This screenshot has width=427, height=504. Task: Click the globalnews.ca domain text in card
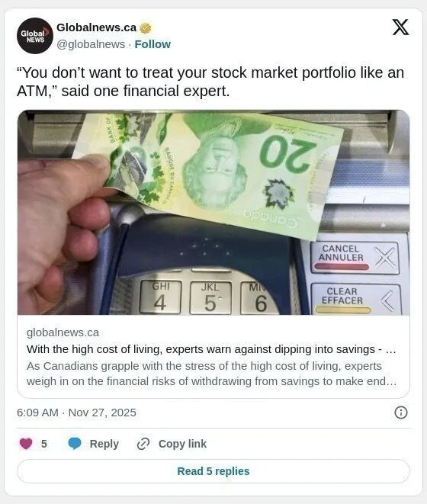tap(63, 332)
